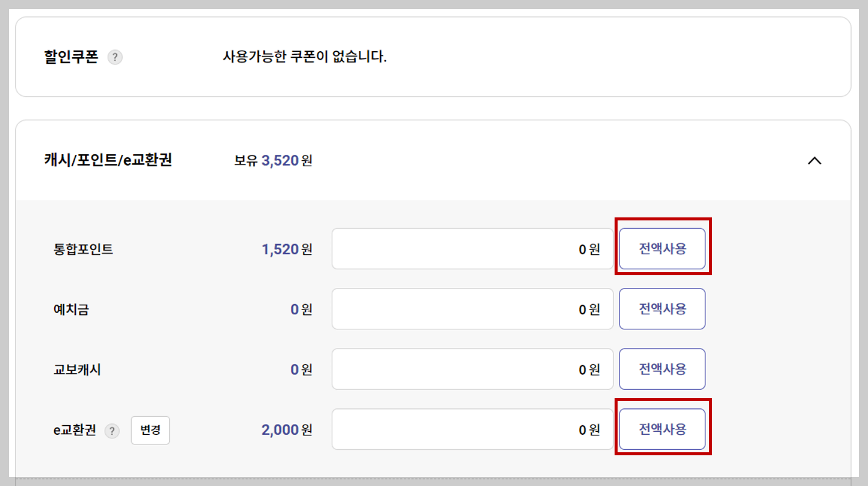Screen dimensions: 868x486
Task: Click the 예치금 amount input field
Action: click(x=473, y=309)
